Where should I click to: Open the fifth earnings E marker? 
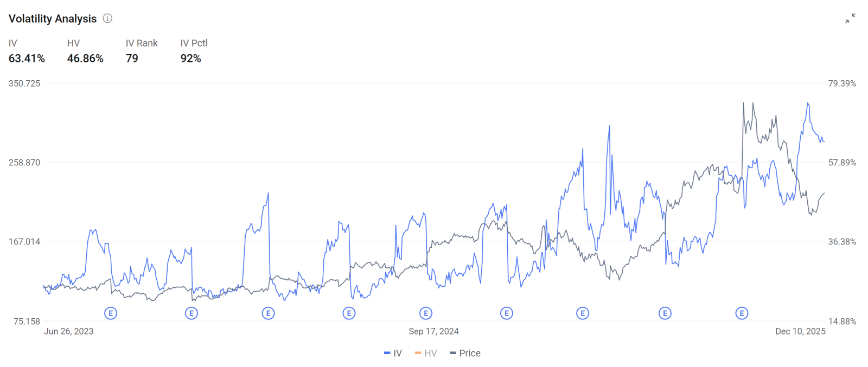pyautogui.click(x=426, y=313)
